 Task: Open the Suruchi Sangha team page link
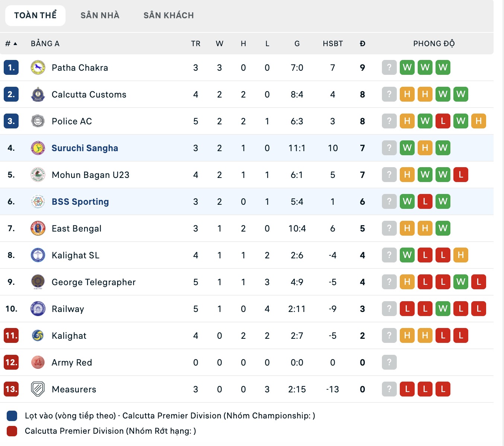(x=84, y=148)
